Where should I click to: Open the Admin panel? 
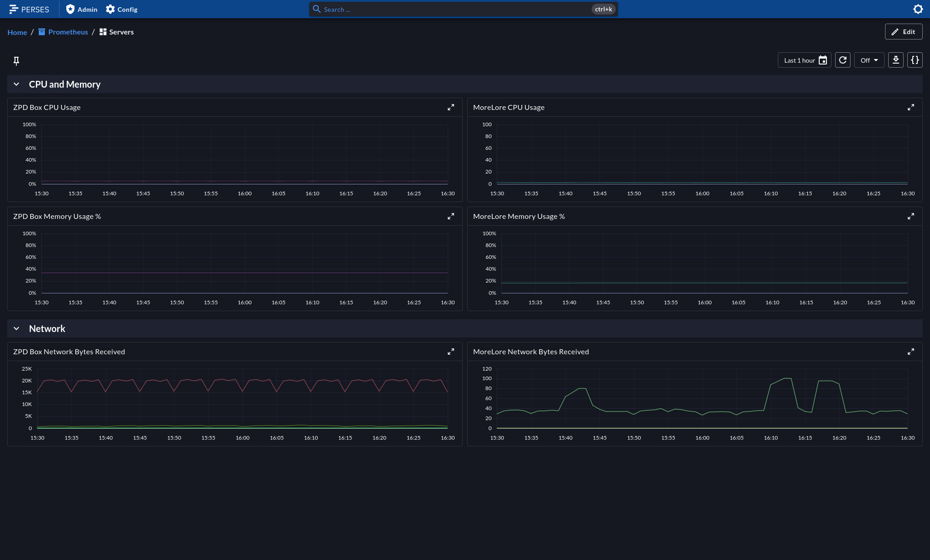point(81,9)
